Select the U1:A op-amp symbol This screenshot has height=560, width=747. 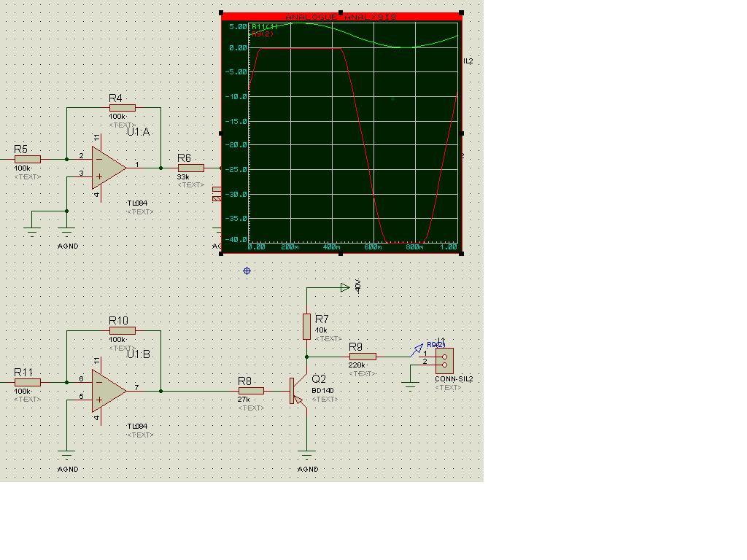tap(108, 167)
